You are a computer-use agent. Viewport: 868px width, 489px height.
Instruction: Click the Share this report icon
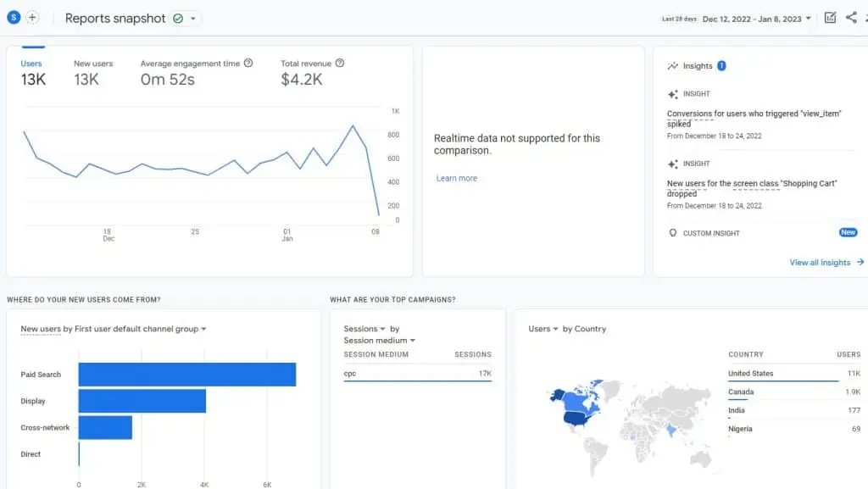click(x=851, y=18)
